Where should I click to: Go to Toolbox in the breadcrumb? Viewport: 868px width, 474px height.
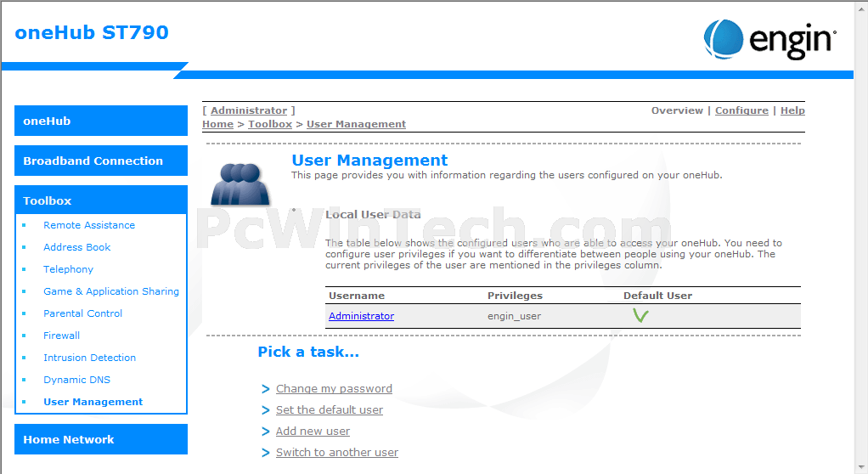(x=269, y=124)
